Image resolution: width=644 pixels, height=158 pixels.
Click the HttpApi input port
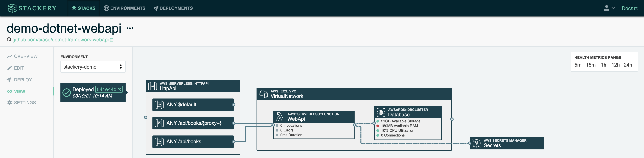pos(146,117)
